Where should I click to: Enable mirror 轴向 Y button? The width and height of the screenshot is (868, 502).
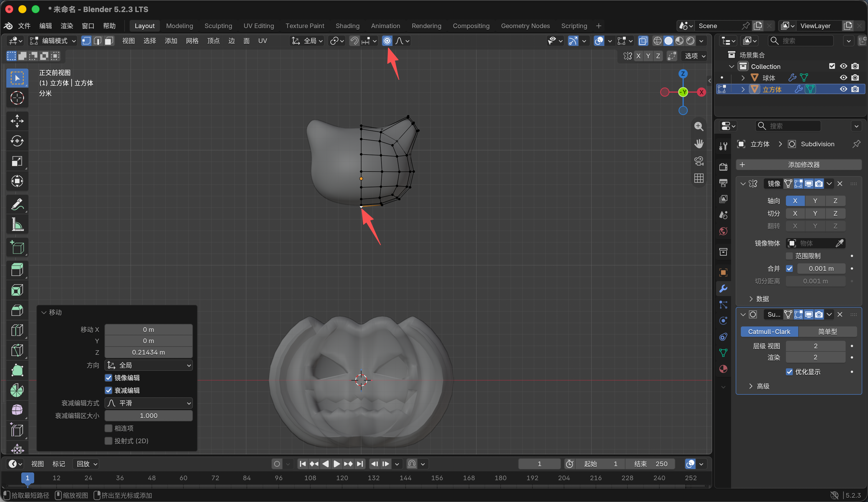(815, 201)
